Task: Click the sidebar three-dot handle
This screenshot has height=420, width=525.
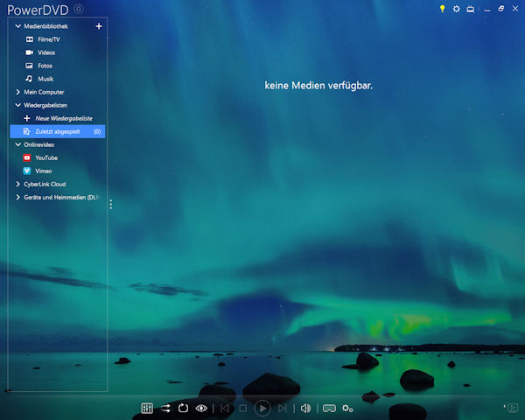Action: [111, 204]
